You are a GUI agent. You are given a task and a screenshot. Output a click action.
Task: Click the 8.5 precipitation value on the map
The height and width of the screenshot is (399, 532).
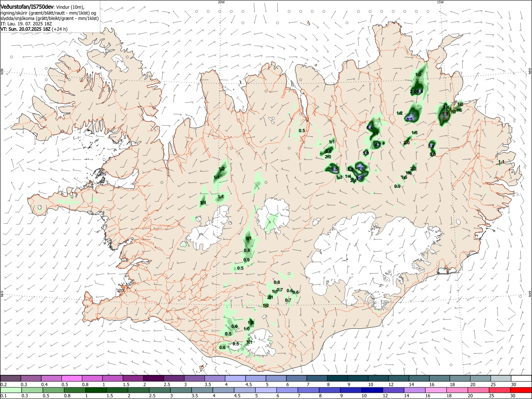[409, 119]
